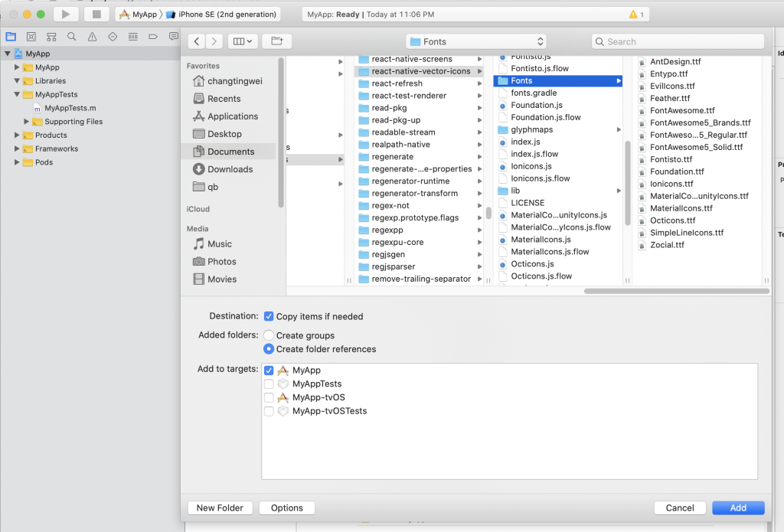This screenshot has width=784, height=532.
Task: Focus the Search field
Action: click(678, 41)
